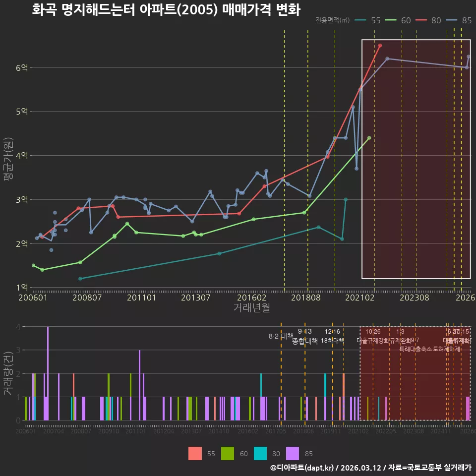The width and height of the screenshot is (476, 476).
Task: Click the 1·3 policy annotation label
Action: pos(400,332)
